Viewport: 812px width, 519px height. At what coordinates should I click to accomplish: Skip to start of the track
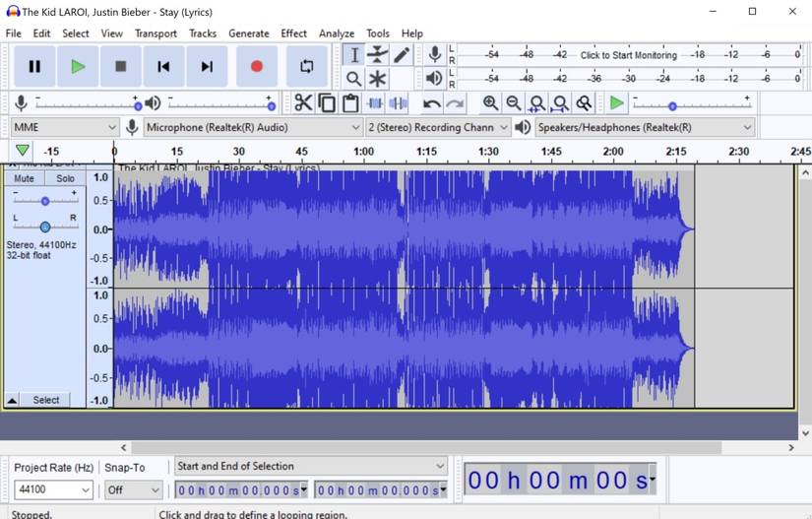[163, 66]
